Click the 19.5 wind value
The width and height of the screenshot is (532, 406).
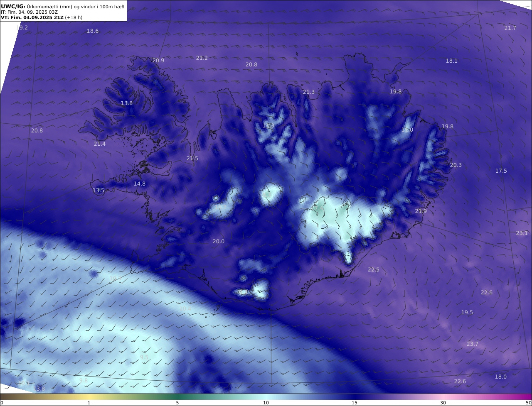(x=467, y=313)
